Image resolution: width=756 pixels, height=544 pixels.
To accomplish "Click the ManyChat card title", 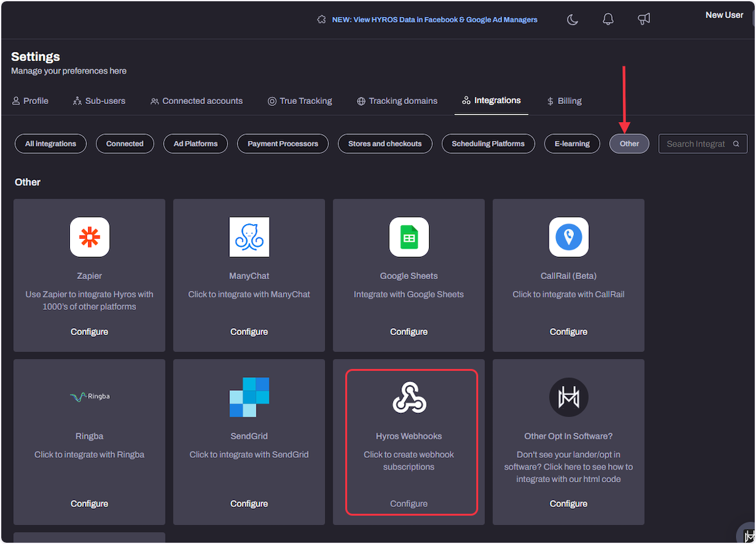I will 249,276.
